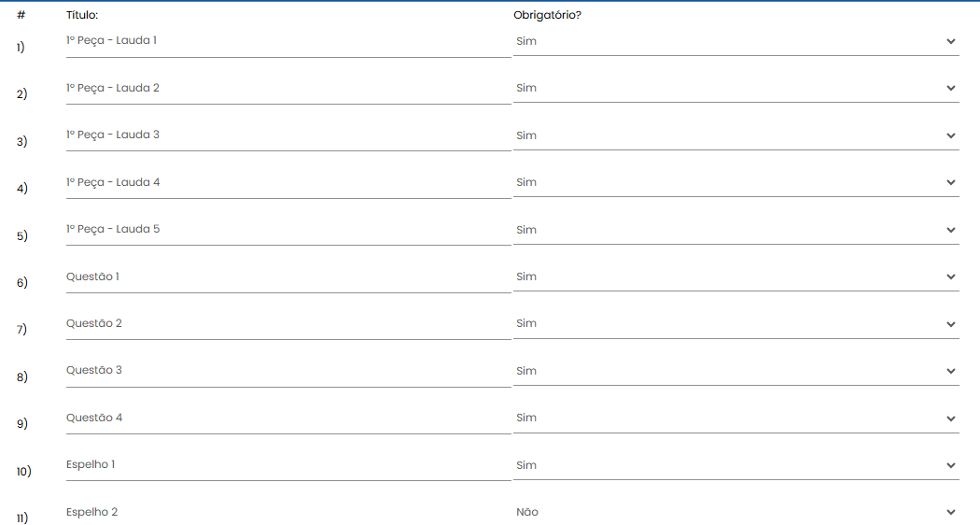This screenshot has height=525, width=980.
Task: Change the Não dropdown on Espelho 2
Action: pyautogui.click(x=736, y=513)
